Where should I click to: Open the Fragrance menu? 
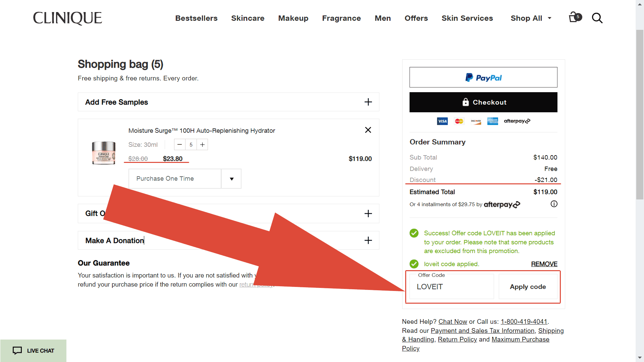(341, 18)
